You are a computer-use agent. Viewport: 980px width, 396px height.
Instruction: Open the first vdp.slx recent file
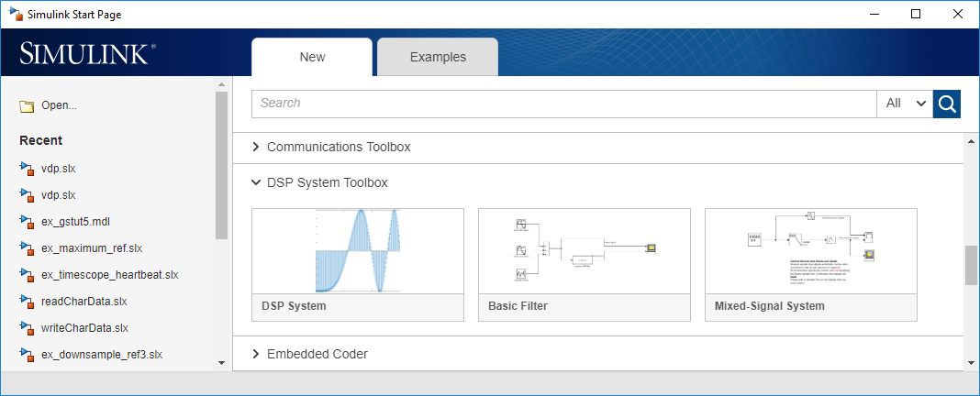[59, 169]
